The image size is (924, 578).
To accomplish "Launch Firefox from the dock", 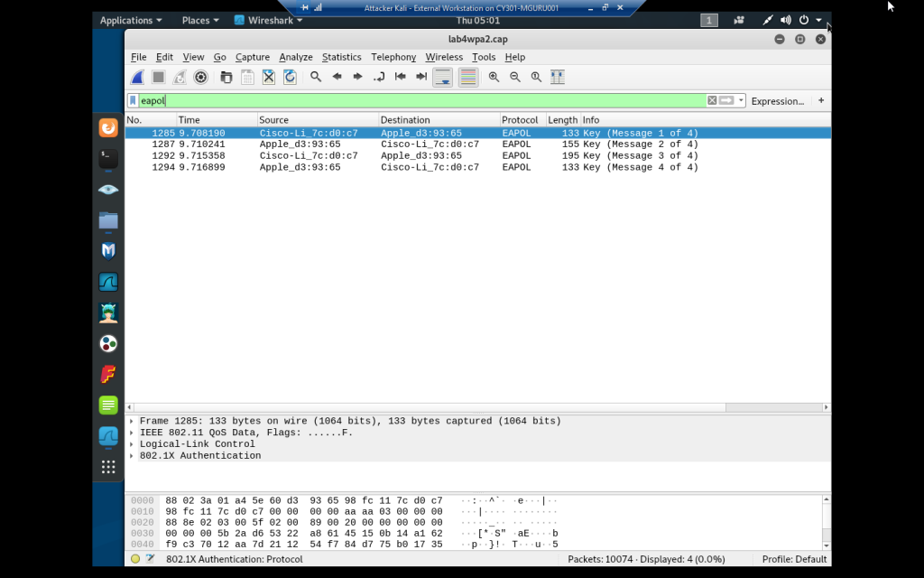I will pos(108,128).
